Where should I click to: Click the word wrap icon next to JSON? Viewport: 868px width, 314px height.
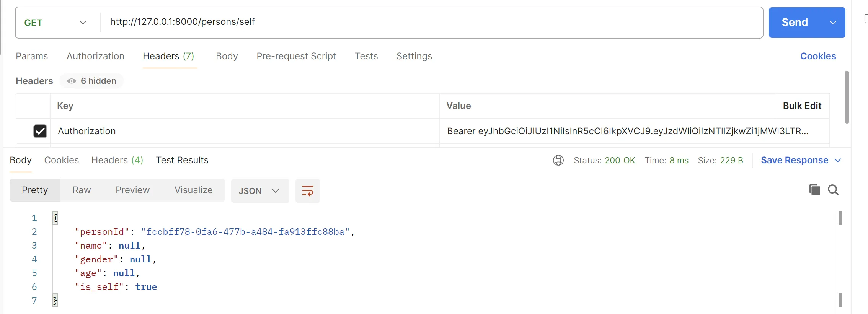[x=307, y=190]
